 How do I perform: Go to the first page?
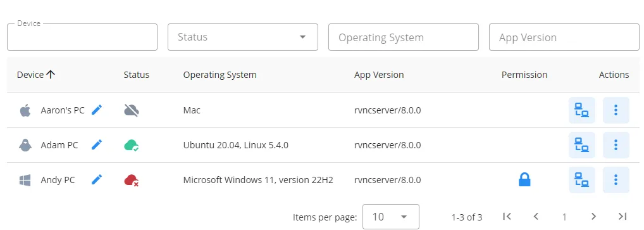507,217
